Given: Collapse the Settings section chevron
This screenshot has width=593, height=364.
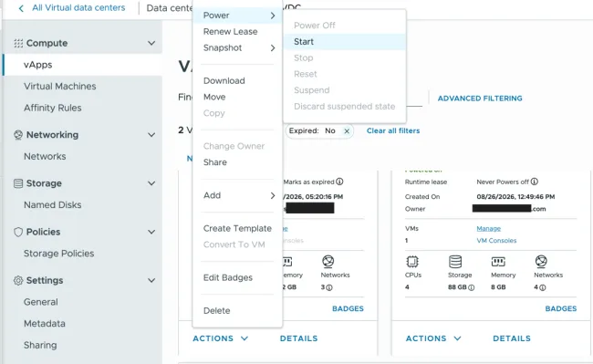Looking at the screenshot, I should point(151,280).
